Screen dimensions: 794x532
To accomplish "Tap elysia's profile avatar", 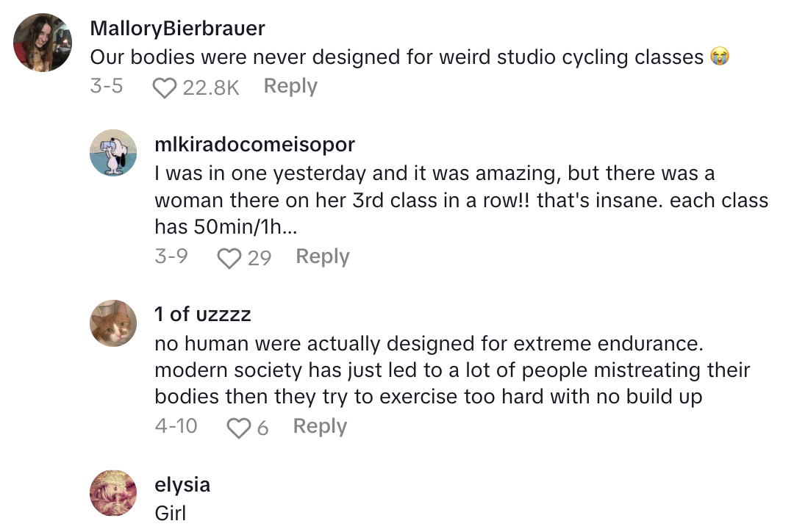I will [x=113, y=493].
